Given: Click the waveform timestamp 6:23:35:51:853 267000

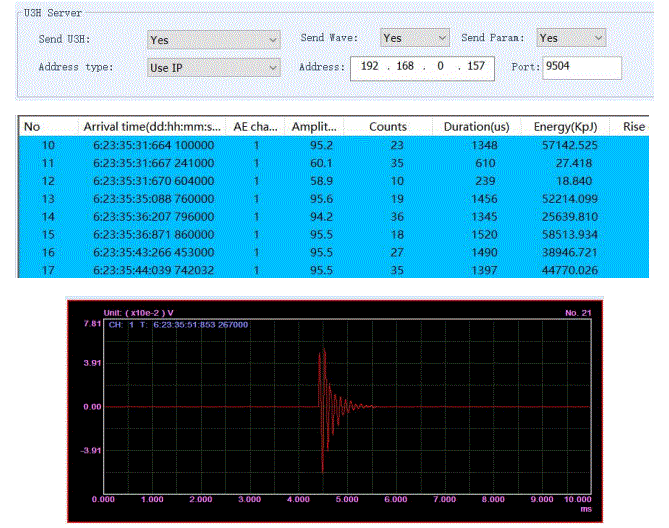Looking at the screenshot, I should pyautogui.click(x=201, y=325).
